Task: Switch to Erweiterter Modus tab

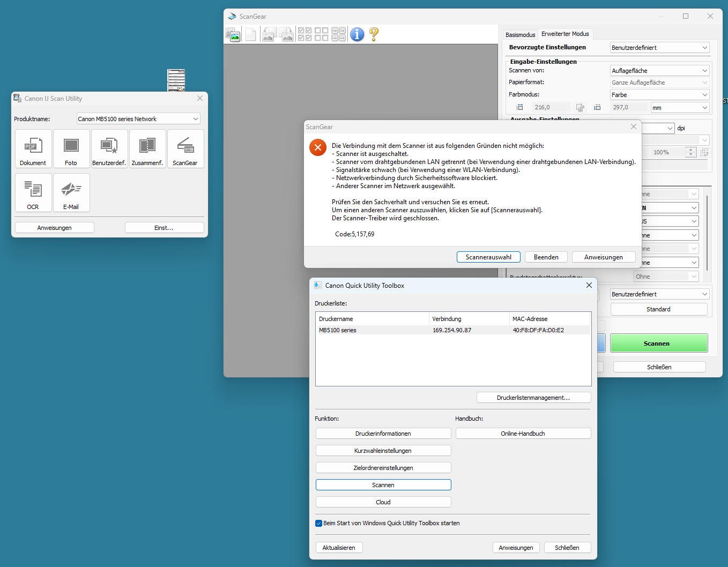Action: tap(565, 34)
